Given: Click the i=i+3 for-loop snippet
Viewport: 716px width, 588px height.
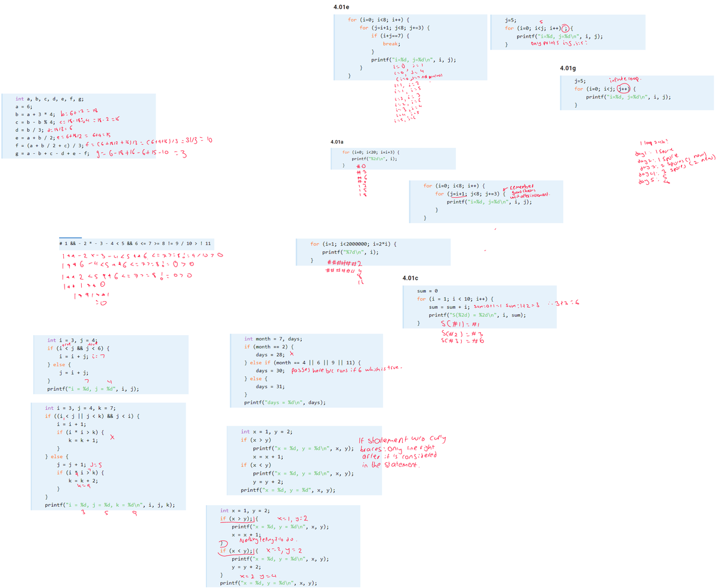Looking at the screenshot, I should point(393,159).
